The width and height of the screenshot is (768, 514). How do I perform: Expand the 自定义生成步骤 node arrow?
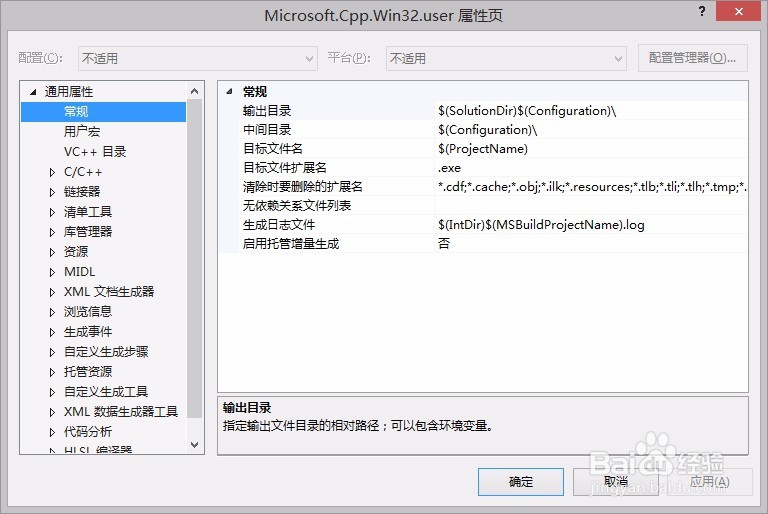(52, 352)
